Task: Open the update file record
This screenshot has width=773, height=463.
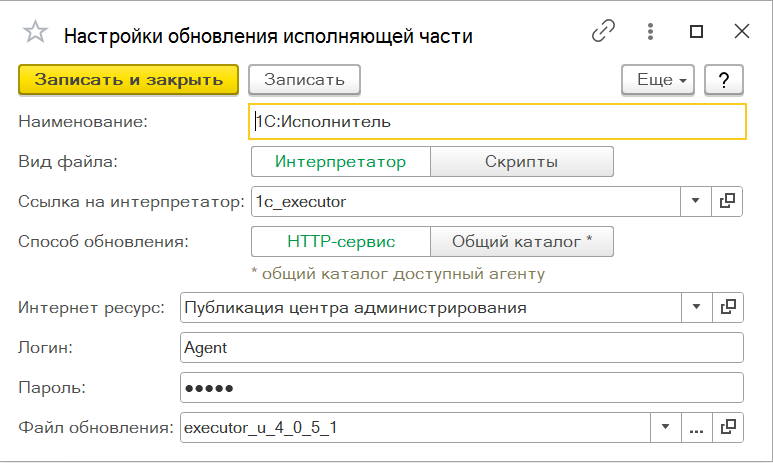Action: click(x=728, y=427)
